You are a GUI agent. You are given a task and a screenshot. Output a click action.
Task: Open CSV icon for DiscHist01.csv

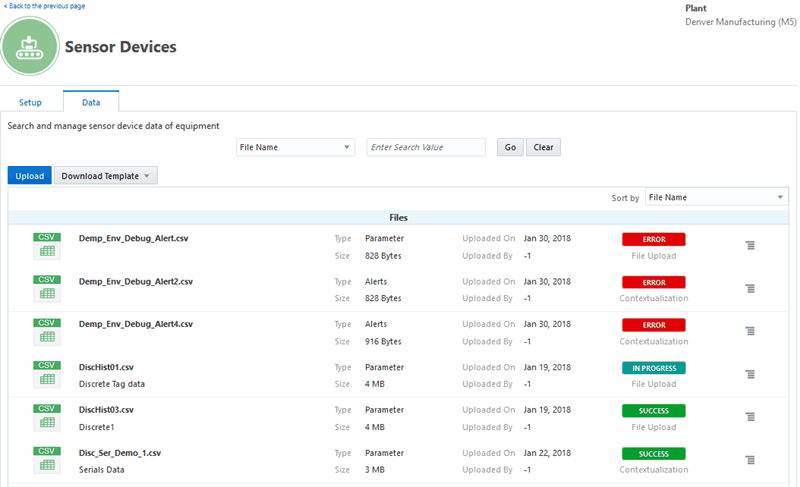pos(47,374)
